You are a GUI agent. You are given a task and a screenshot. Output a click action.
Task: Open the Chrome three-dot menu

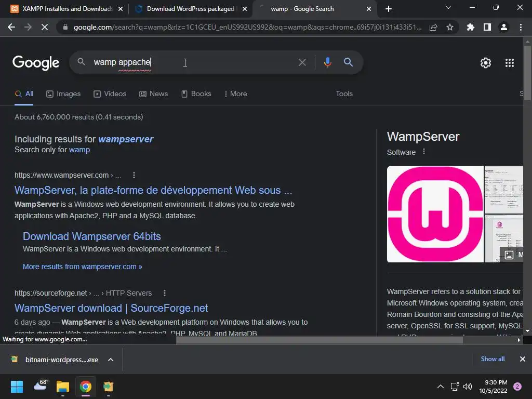point(521,27)
